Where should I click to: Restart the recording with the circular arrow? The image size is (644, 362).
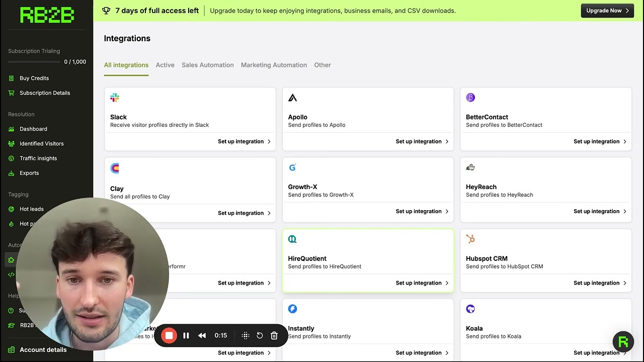(x=260, y=335)
